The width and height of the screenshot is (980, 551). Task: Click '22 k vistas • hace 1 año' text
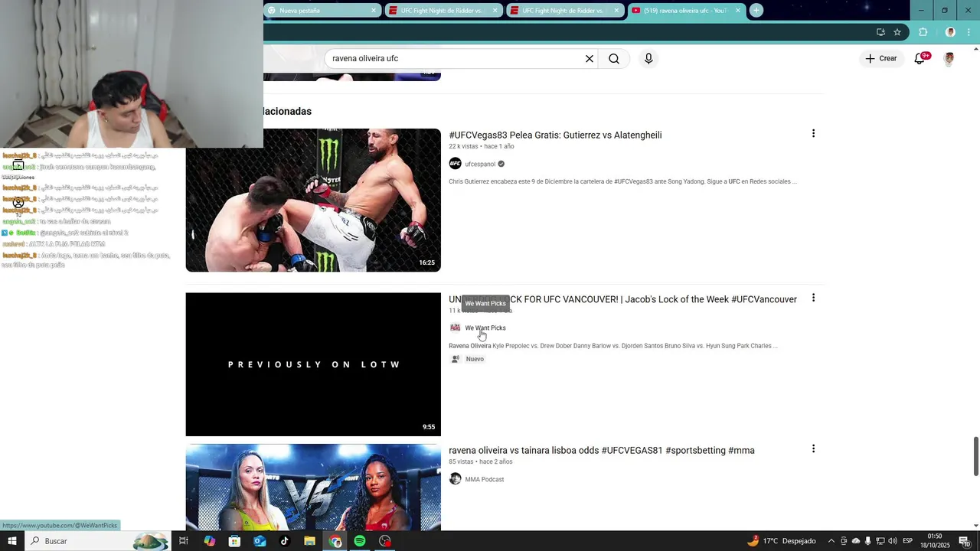pos(482,147)
